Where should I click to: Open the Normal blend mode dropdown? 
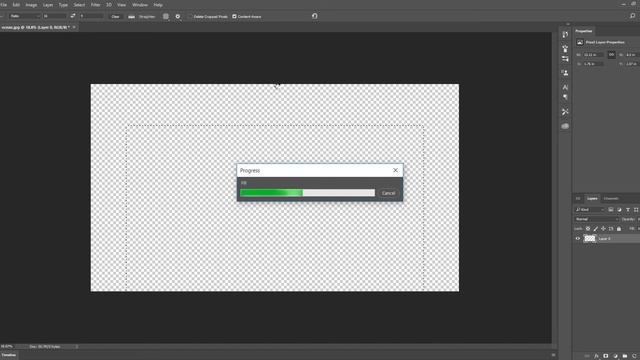597,219
